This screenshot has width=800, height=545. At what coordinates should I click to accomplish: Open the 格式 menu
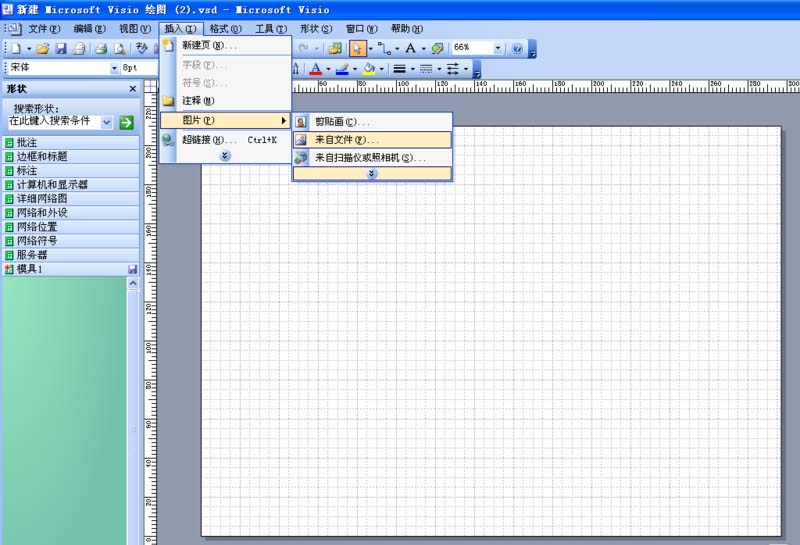click(225, 29)
